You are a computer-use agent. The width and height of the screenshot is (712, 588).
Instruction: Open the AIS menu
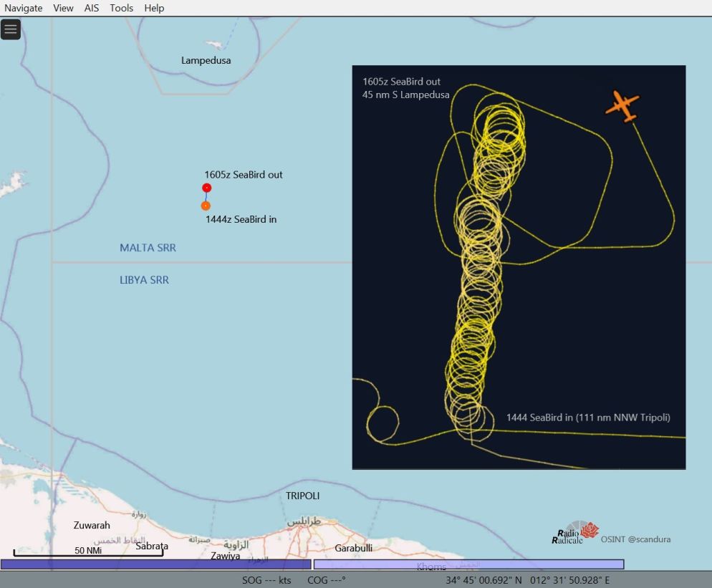[x=91, y=8]
